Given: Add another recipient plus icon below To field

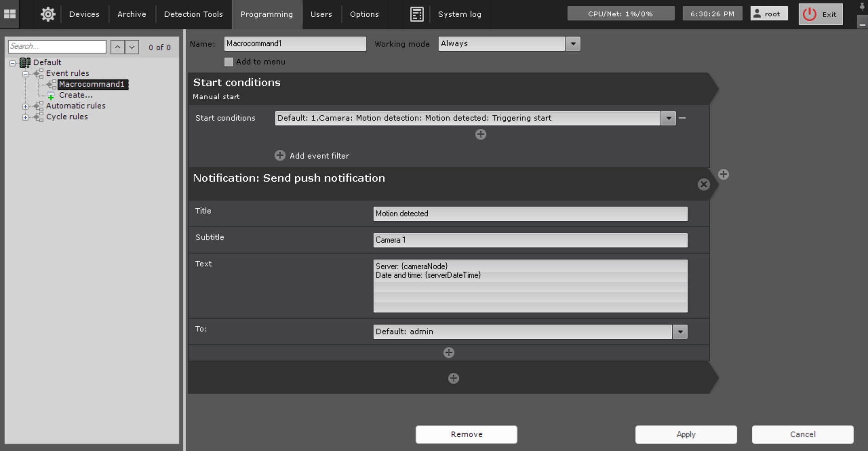Looking at the screenshot, I should 448,352.
